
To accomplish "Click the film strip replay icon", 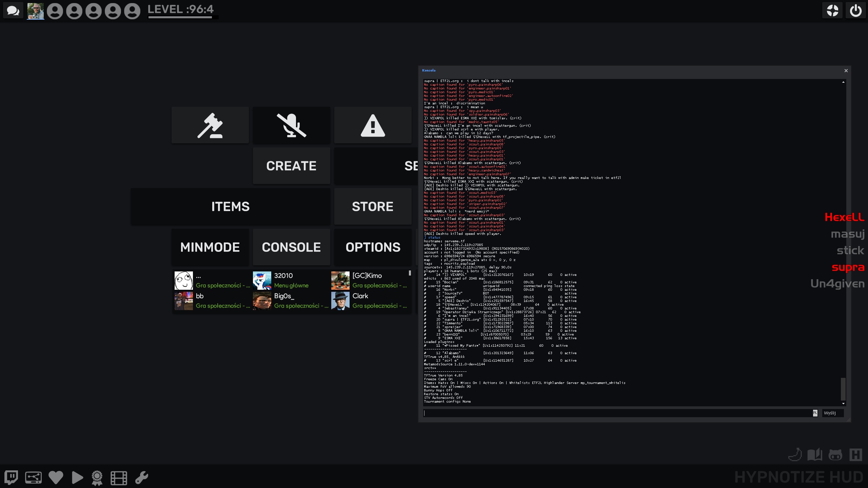I will coord(119,478).
